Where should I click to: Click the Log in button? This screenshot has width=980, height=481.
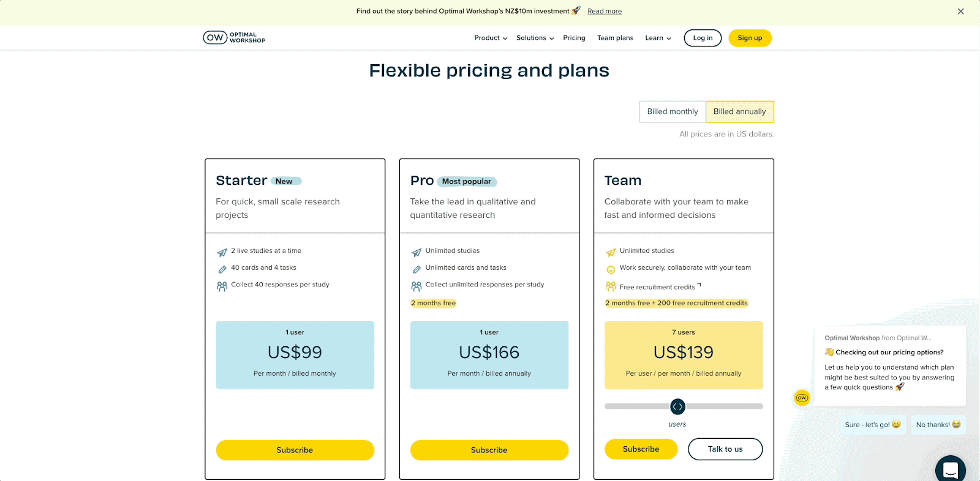pyautogui.click(x=703, y=38)
